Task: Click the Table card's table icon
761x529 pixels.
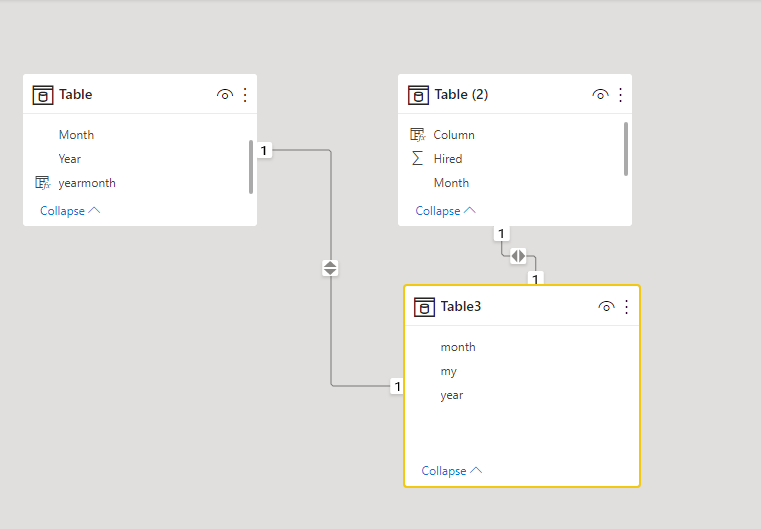Action: [x=43, y=95]
